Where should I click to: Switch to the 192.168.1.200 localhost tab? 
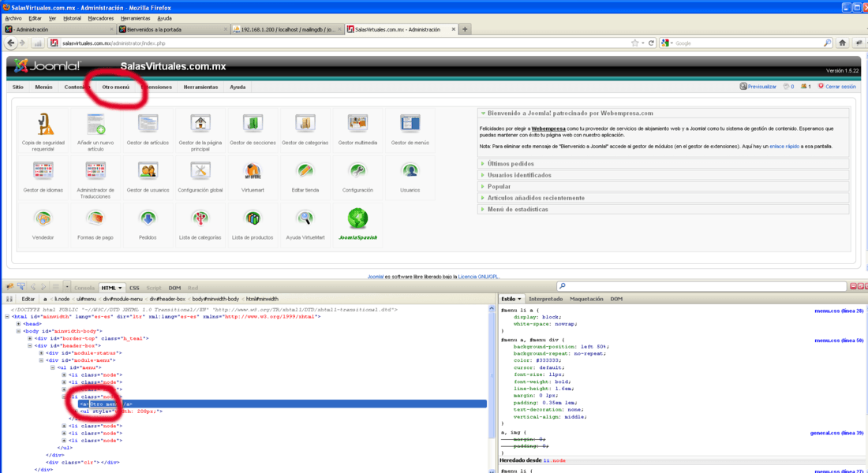286,29
